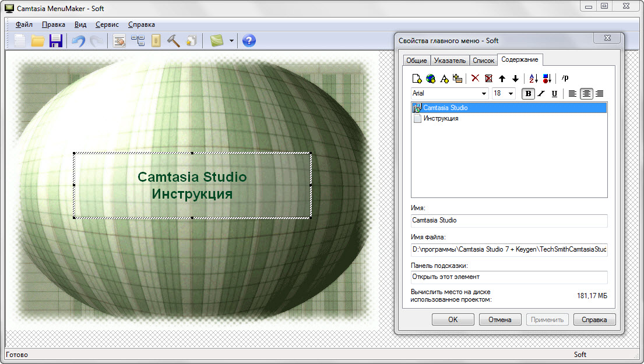The width and height of the screenshot is (644, 364).
Task: Click the Отмена button
Action: pyautogui.click(x=500, y=320)
